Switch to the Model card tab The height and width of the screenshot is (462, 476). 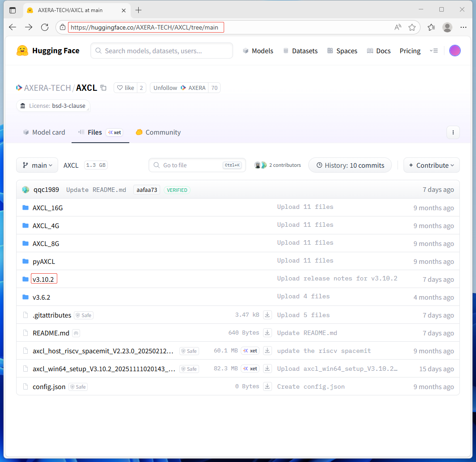coord(44,132)
